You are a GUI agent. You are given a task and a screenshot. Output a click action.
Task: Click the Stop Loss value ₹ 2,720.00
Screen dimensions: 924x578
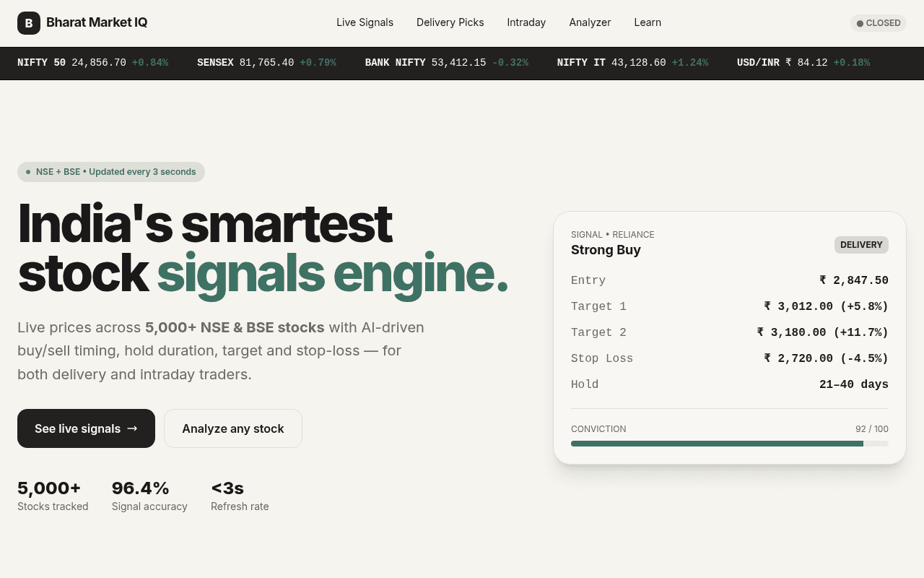click(x=826, y=358)
